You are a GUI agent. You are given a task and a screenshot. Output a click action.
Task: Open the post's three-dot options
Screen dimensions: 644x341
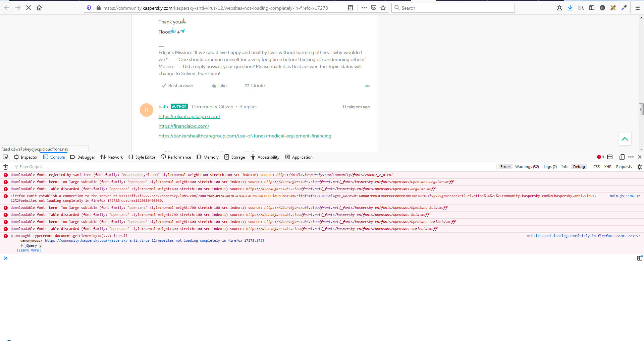coord(367,86)
